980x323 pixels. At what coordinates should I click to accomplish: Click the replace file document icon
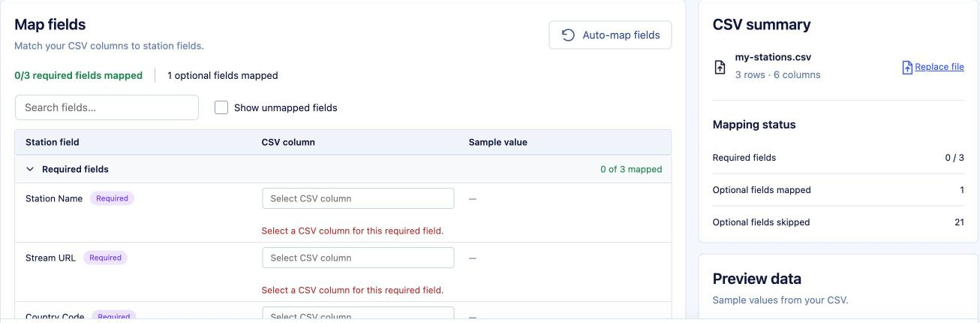coord(907,68)
